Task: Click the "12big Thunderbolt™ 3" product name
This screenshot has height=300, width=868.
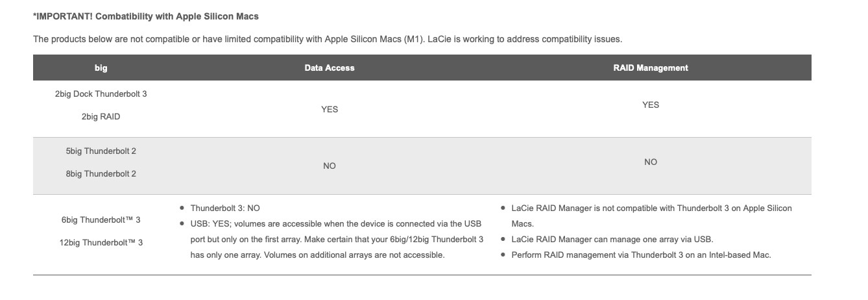Action: coord(101,243)
